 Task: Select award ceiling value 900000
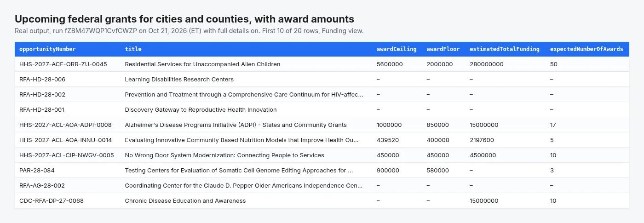388,171
